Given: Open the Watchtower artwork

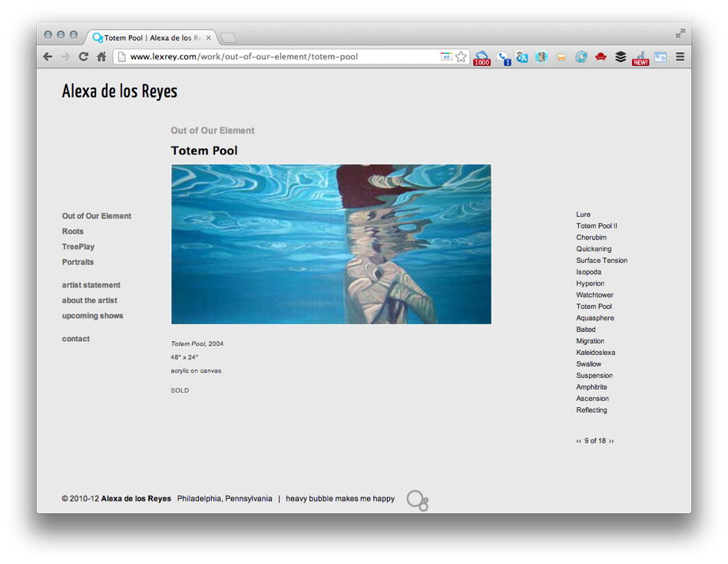Looking at the screenshot, I should 594,295.
